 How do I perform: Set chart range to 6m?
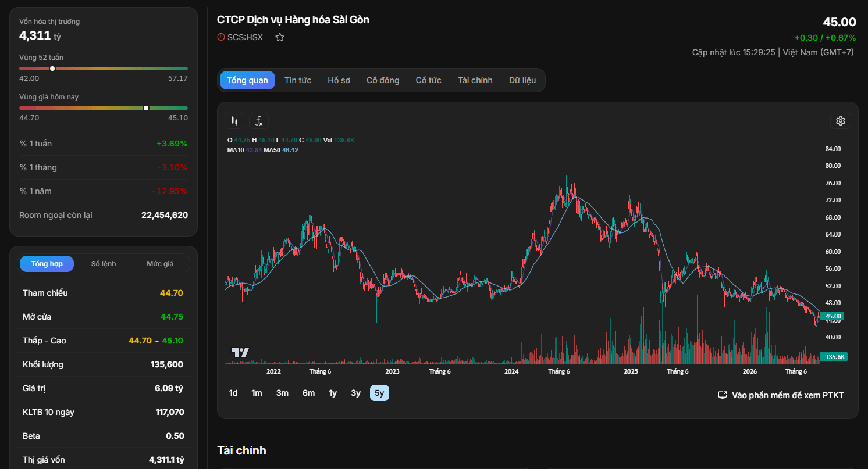click(x=308, y=393)
